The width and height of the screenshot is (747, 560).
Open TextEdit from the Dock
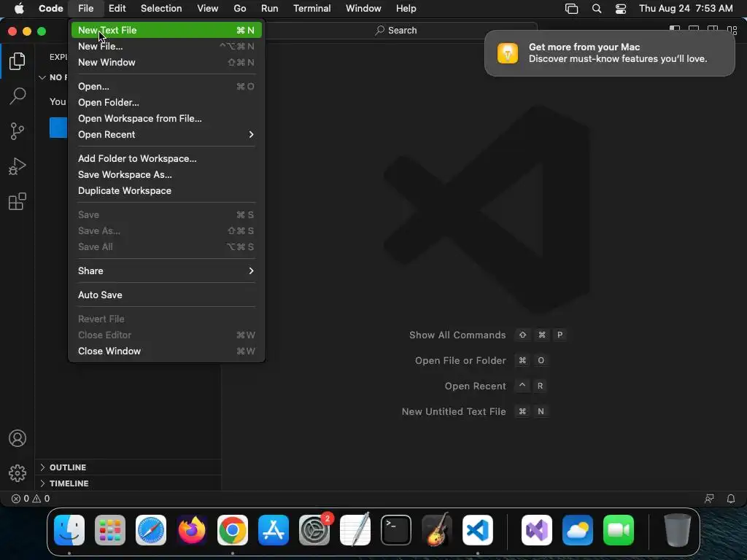(x=355, y=530)
